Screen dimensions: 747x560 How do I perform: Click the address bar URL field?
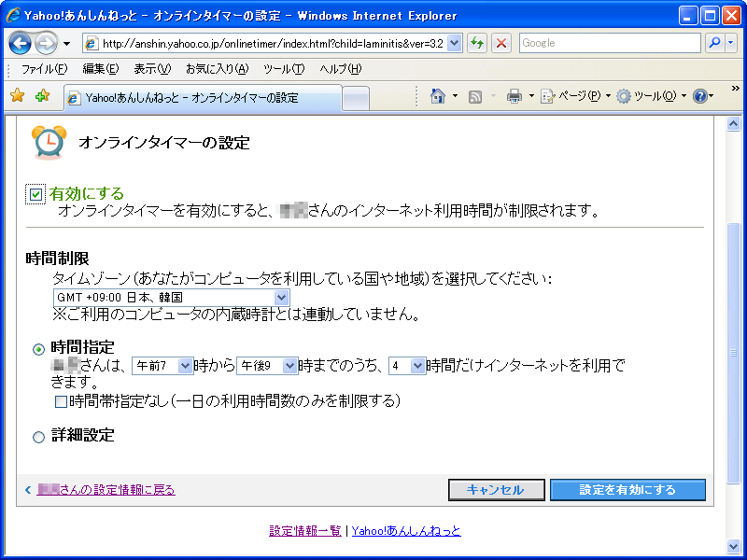[273, 43]
